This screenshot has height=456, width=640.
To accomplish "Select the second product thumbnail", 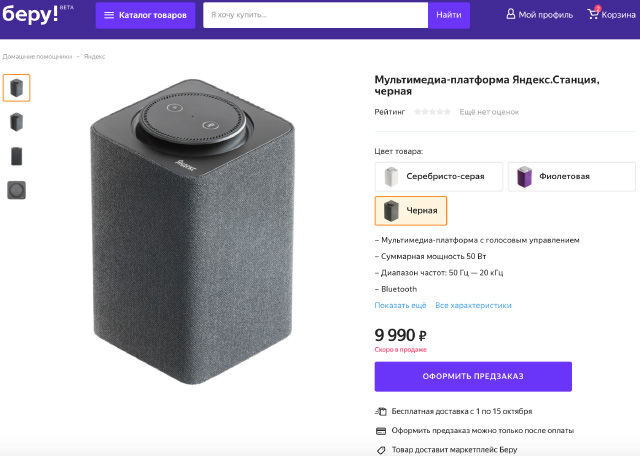I will tap(16, 122).
